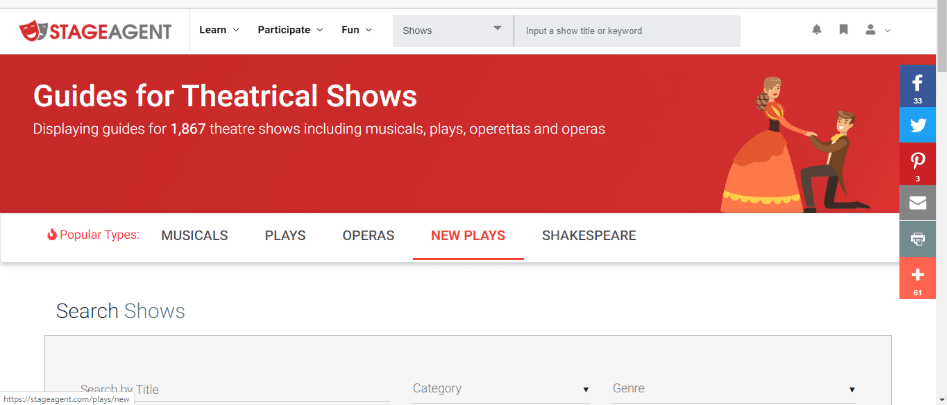Expand the Fun menu

click(356, 30)
